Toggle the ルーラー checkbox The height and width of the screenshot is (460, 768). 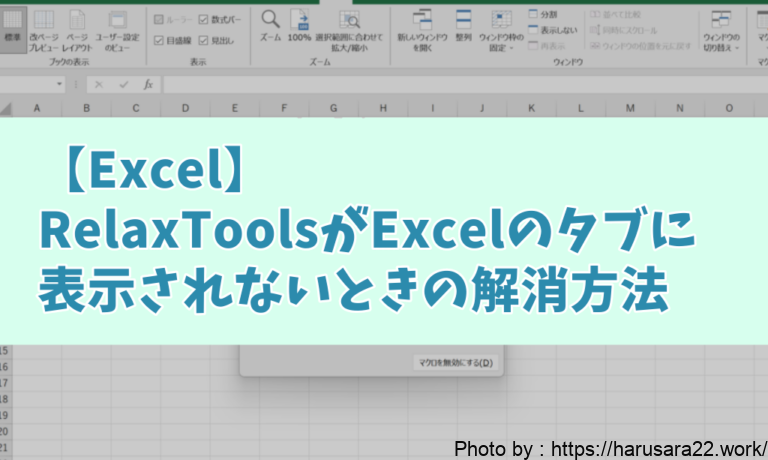(x=159, y=20)
